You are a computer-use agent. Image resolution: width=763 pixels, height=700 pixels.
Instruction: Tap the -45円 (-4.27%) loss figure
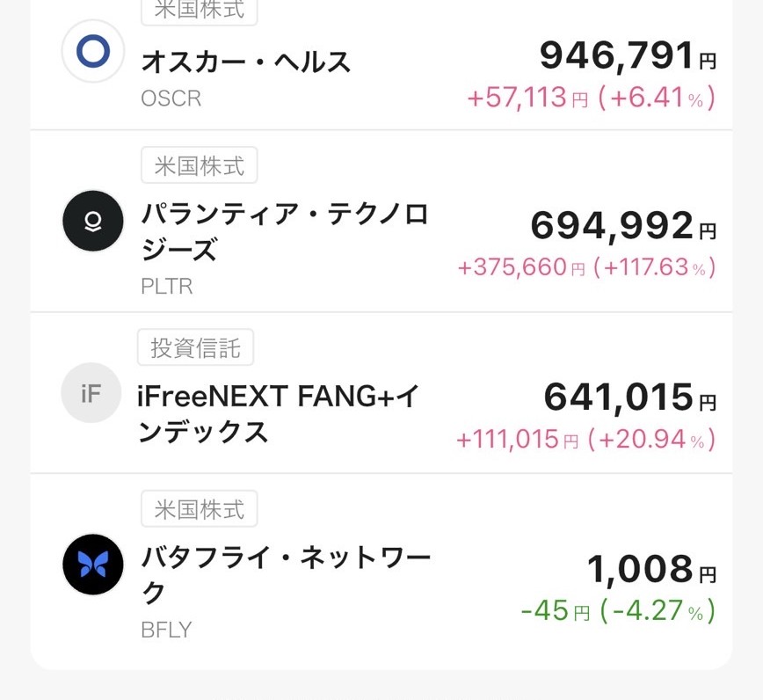(x=617, y=610)
